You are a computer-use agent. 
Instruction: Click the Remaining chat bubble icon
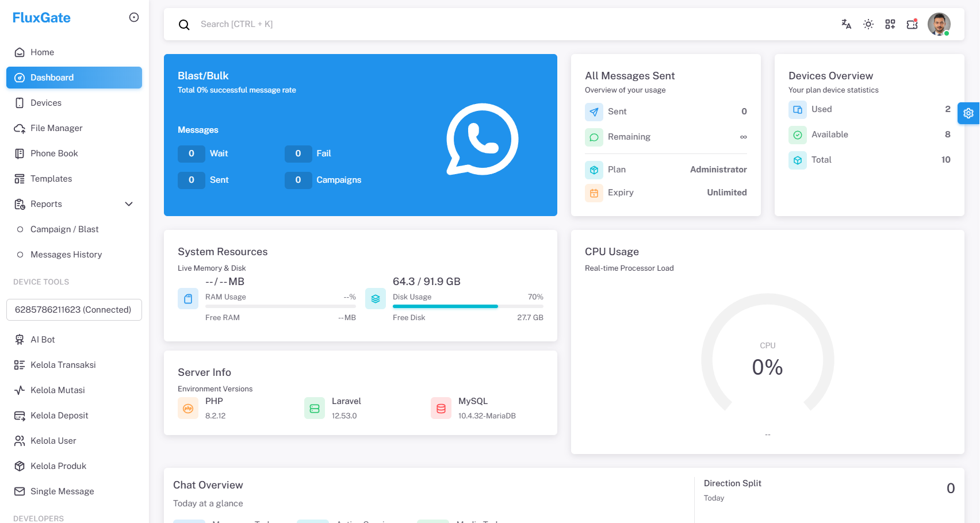coord(594,137)
